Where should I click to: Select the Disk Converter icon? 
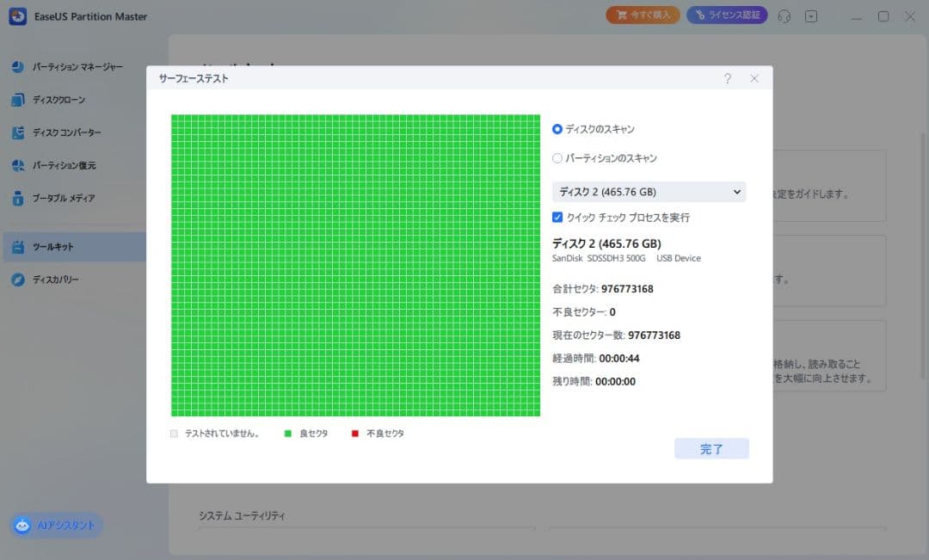pyautogui.click(x=18, y=132)
